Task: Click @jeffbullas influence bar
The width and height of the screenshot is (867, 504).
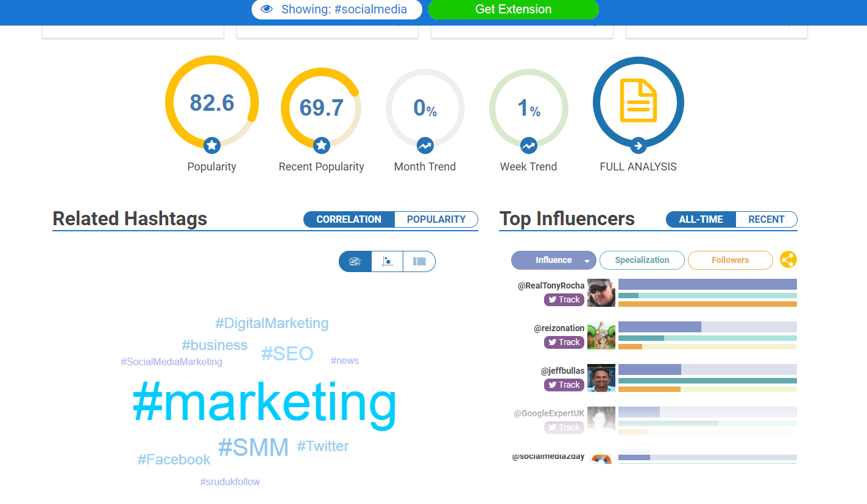Action: coord(649,369)
